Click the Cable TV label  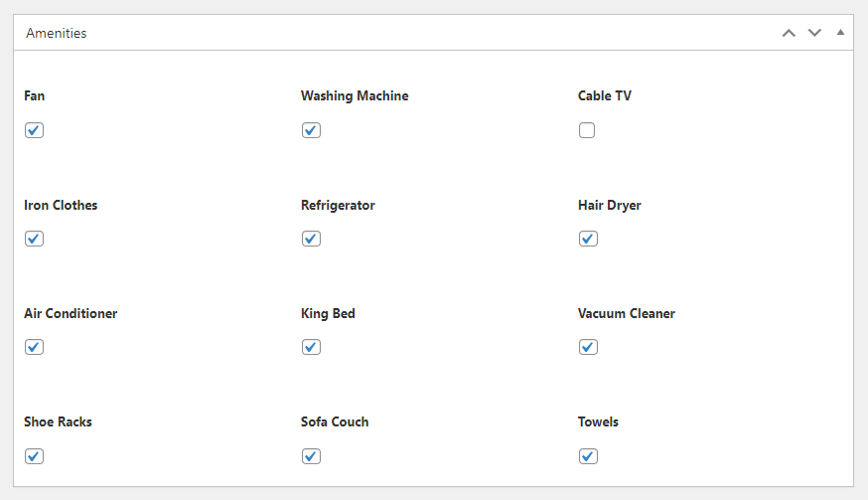(605, 95)
